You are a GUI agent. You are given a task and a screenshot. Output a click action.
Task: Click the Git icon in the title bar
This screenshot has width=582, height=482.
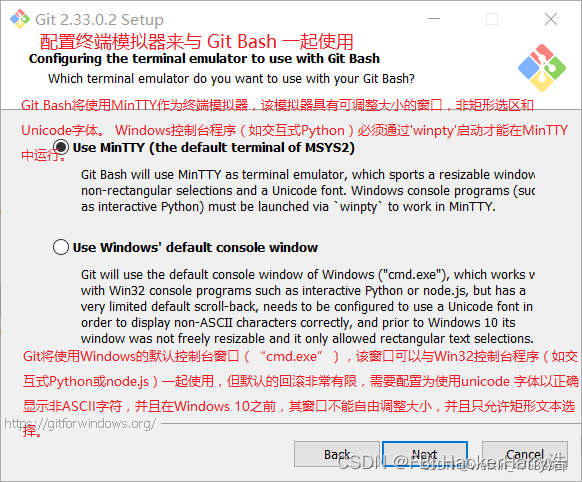pyautogui.click(x=20, y=19)
